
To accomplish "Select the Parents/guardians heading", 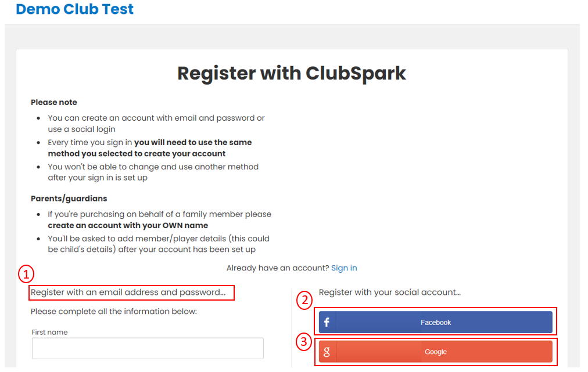I will (x=69, y=198).
